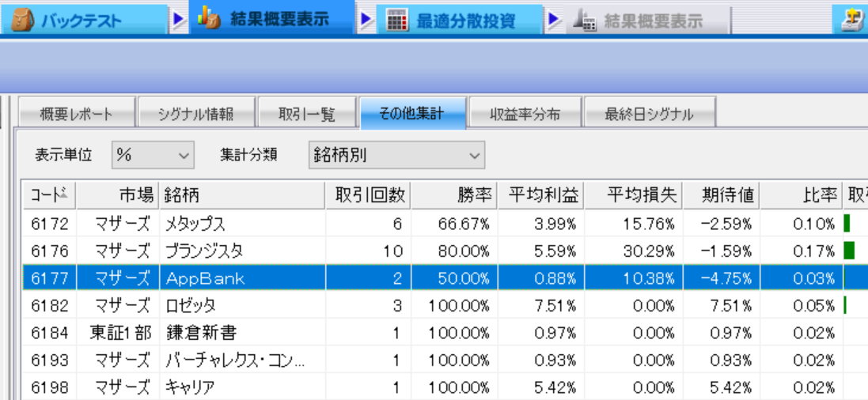Image resolution: width=868 pixels, height=400 pixels.
Task: Click the grayed chart icon on disabled 結果概要表示
Action: pyautogui.click(x=585, y=21)
